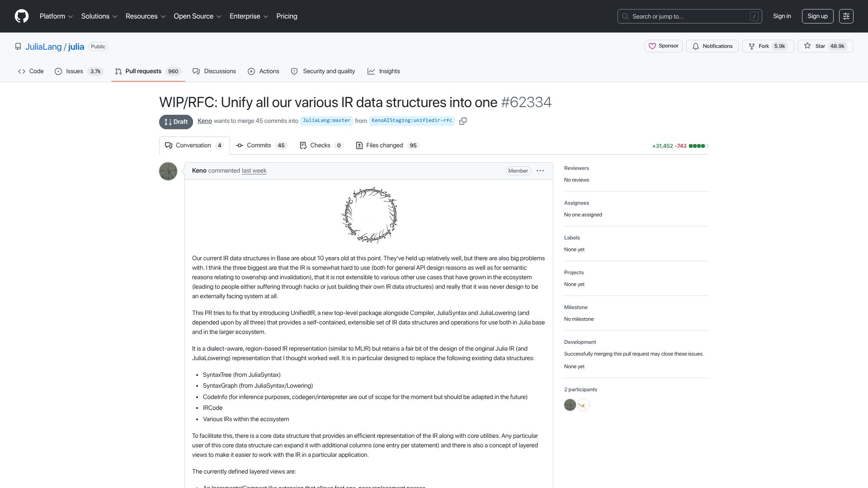Viewport: 868px width, 488px height.
Task: Focus the Search or jump to field
Action: click(690, 16)
